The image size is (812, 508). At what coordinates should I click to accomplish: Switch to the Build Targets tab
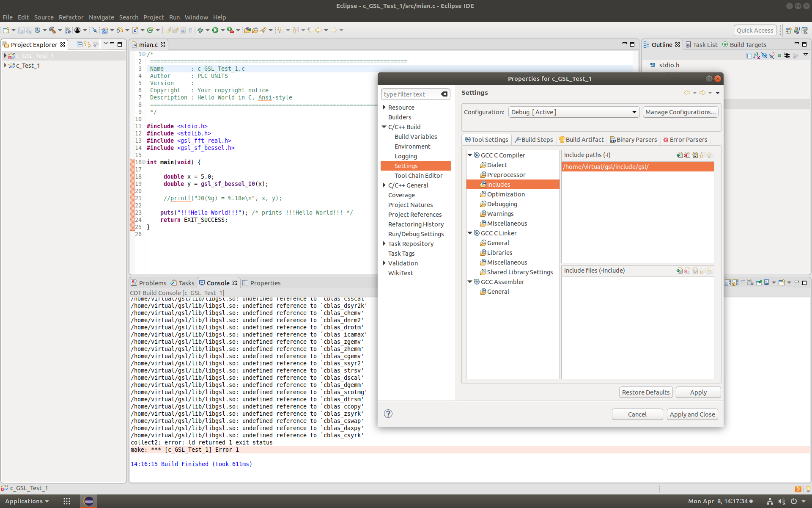tap(744, 45)
